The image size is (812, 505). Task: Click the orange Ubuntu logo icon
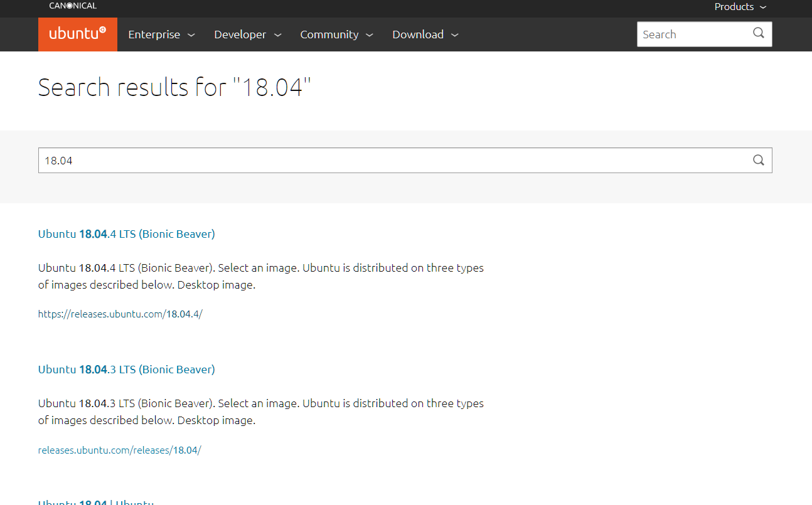pos(77,34)
